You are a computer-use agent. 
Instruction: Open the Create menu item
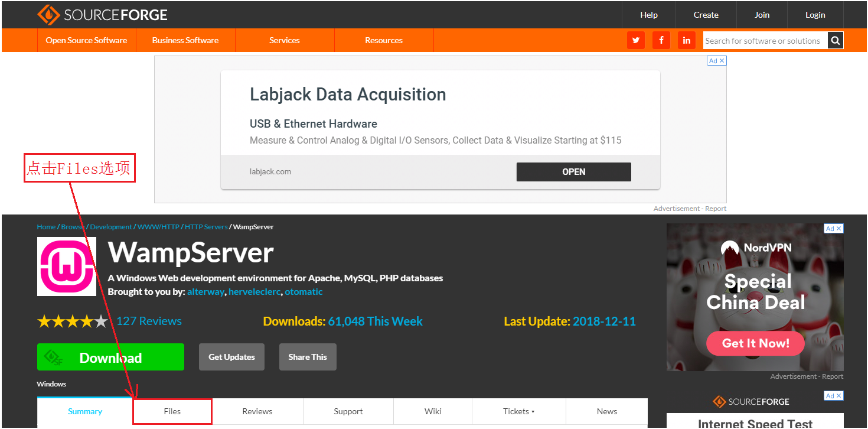pyautogui.click(x=706, y=15)
